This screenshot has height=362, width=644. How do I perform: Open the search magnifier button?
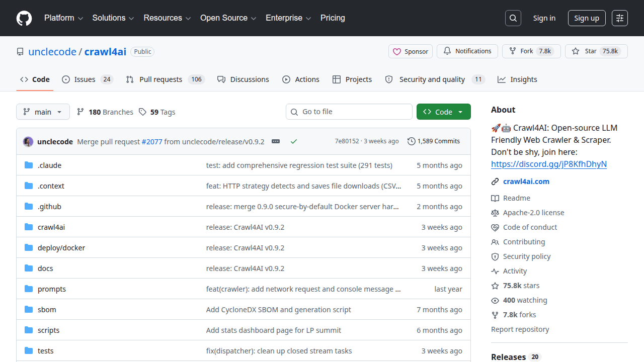pos(513,18)
